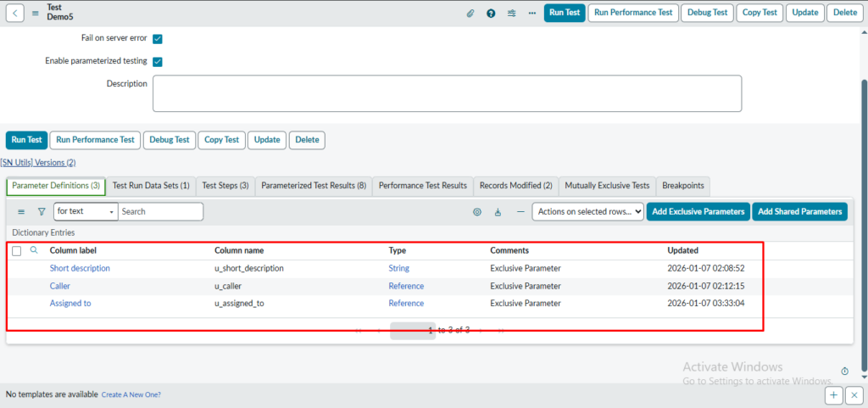Click the column search magnifier icon

click(34, 250)
